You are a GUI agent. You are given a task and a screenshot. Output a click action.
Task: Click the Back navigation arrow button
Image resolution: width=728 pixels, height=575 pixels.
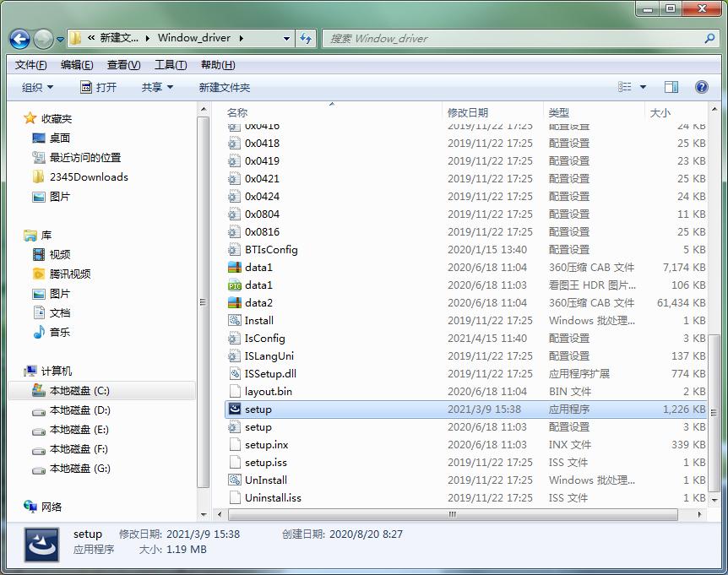[x=19, y=39]
